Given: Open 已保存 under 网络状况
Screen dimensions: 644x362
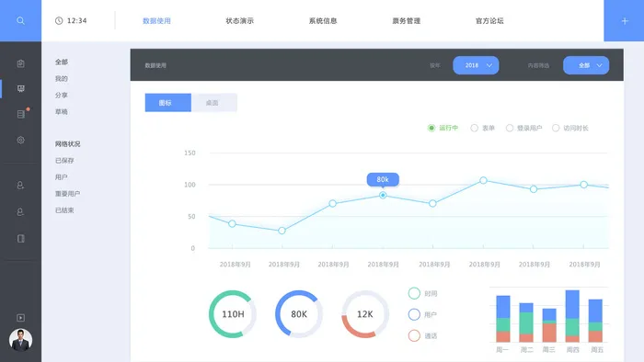Looking at the screenshot, I should (x=64, y=160).
